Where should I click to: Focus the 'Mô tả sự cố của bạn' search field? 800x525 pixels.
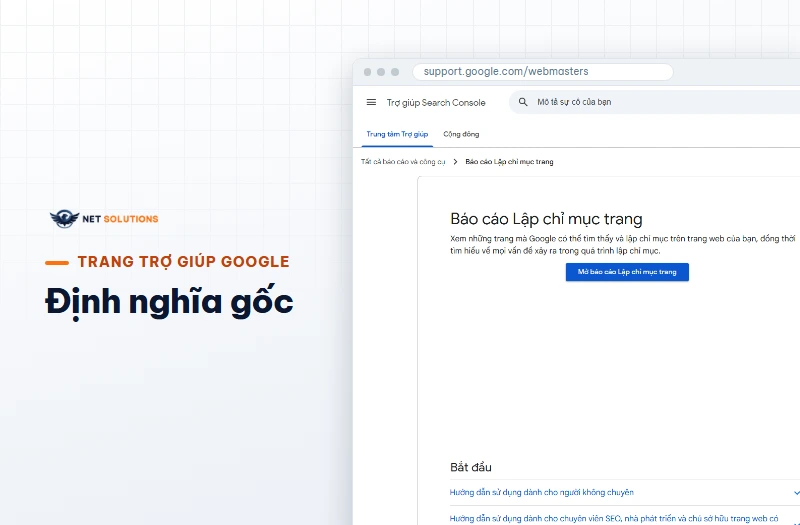654,102
